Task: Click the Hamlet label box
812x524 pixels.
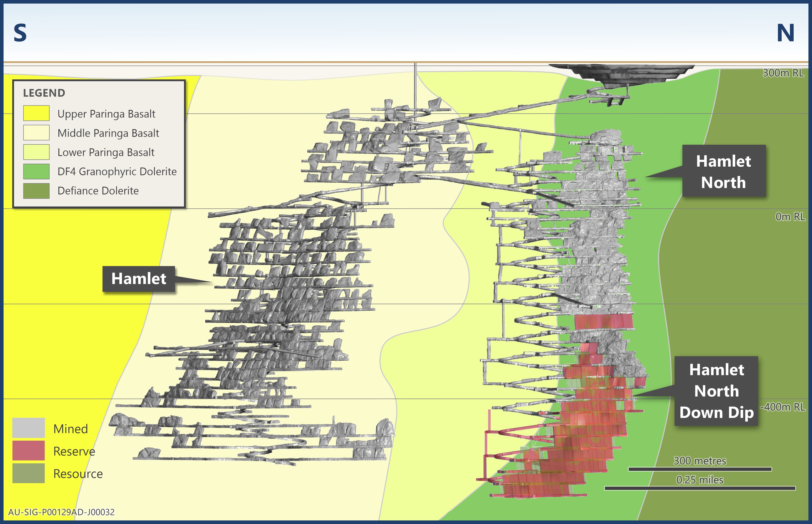Action: (x=139, y=279)
